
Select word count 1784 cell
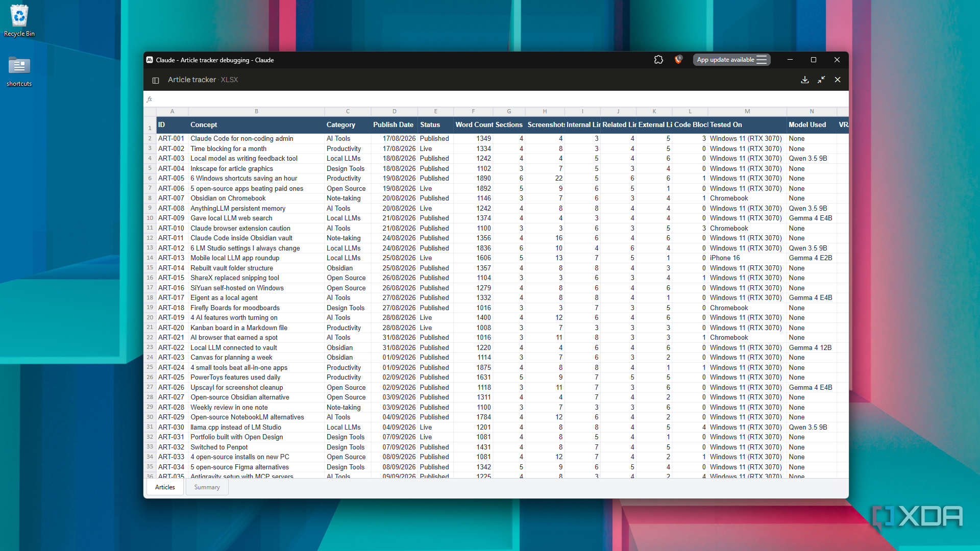click(473, 417)
